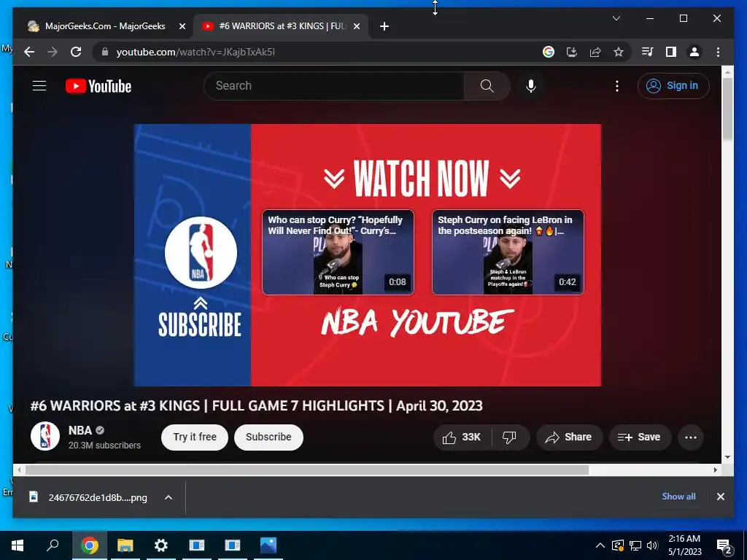The height and width of the screenshot is (560, 747).
Task: Open a new tab with the plus button
Action: (x=384, y=26)
